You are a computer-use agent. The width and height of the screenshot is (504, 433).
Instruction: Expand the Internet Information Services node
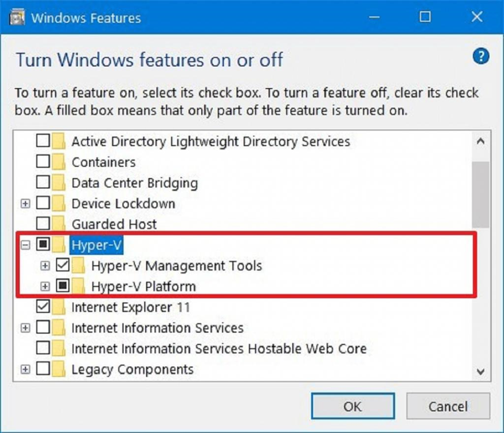coord(25,328)
